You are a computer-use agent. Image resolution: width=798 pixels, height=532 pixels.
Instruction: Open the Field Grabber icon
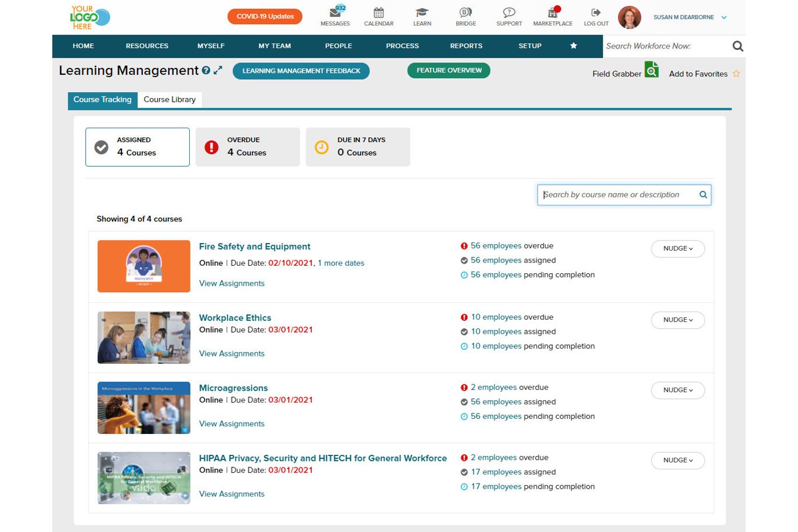tap(651, 70)
